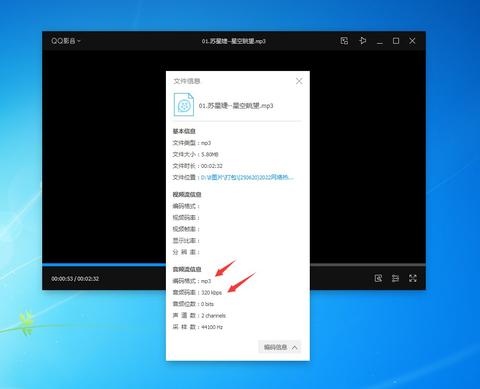
Task: Click the 00:00:53 / 00:02:32 time display
Action: tap(75, 279)
